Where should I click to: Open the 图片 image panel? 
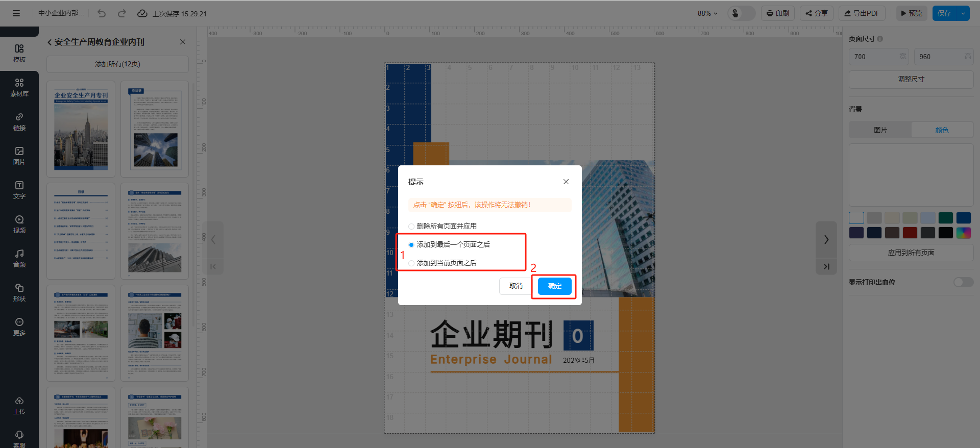19,156
